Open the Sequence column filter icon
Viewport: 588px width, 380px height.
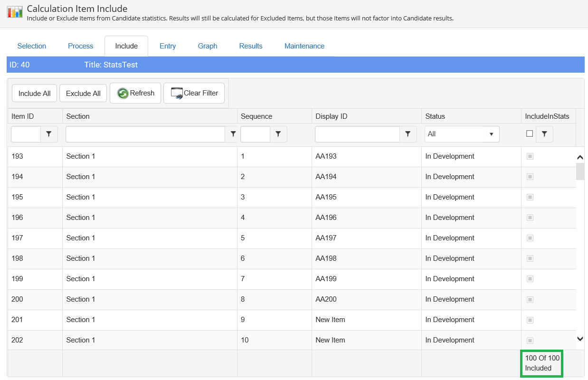click(278, 134)
